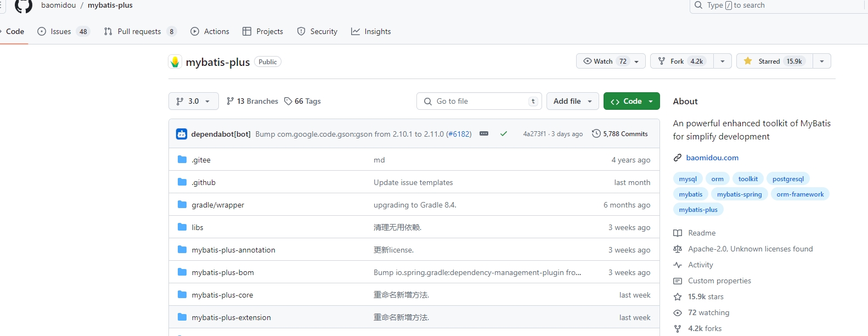The image size is (868, 336).
Task: Open commit hash 4a273f1 link
Action: point(534,134)
